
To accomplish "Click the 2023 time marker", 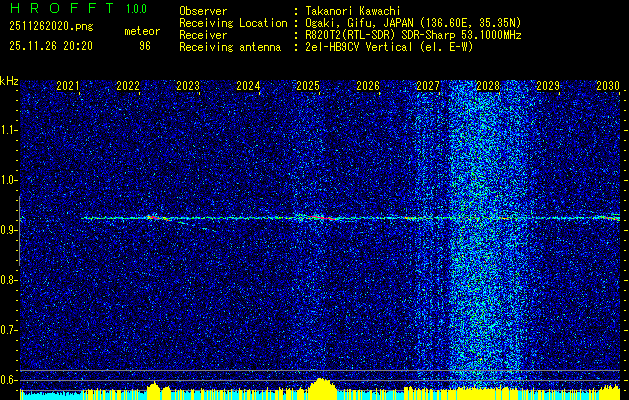I will pos(188,86).
